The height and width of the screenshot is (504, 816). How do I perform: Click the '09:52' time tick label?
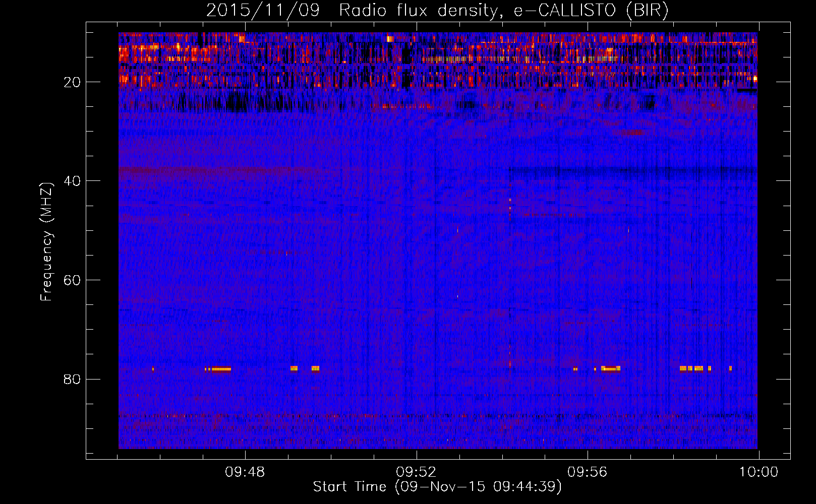pyautogui.click(x=416, y=472)
